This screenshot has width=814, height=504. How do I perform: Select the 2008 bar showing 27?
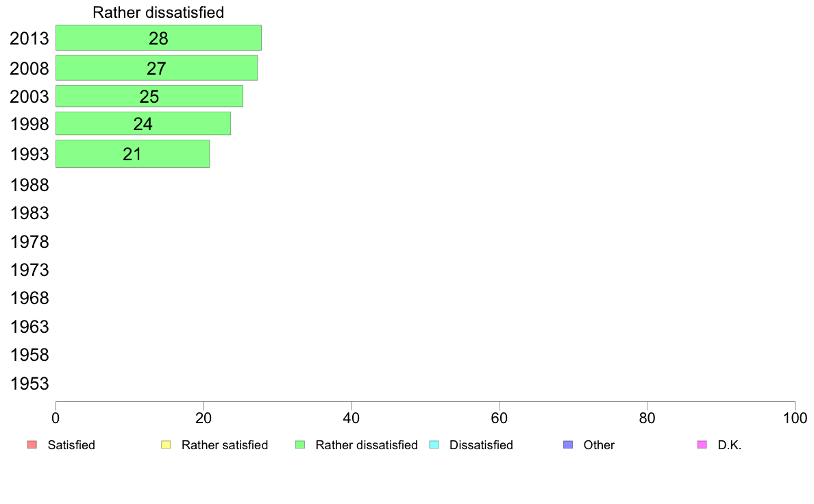[x=156, y=68]
